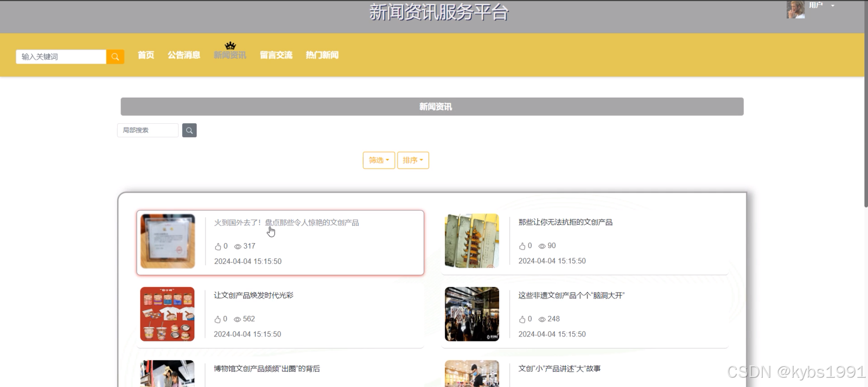
Task: Click crowd photo thumbnail for 这些非遗文创产品 article
Action: pyautogui.click(x=472, y=314)
